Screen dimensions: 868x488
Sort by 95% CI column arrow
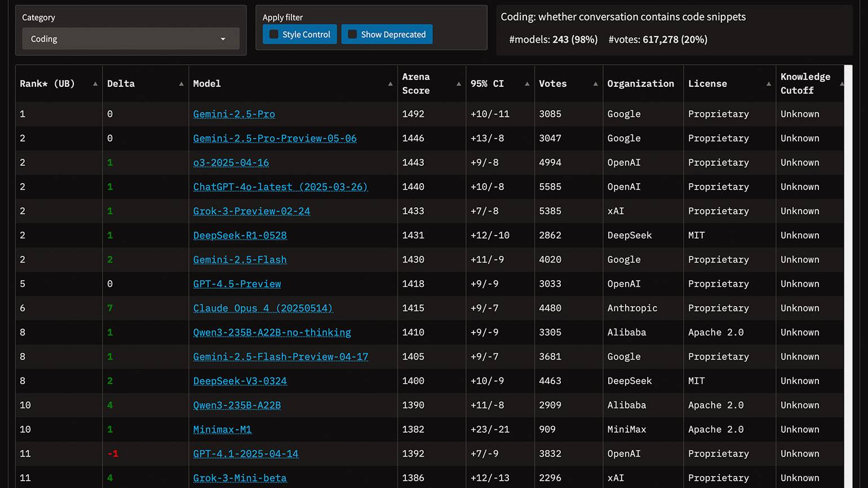[x=527, y=84]
